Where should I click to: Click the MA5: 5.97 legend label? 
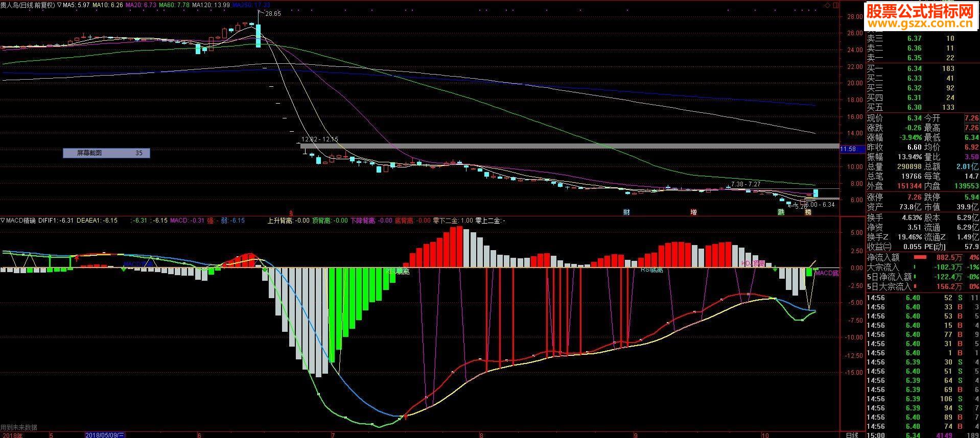point(77,5)
